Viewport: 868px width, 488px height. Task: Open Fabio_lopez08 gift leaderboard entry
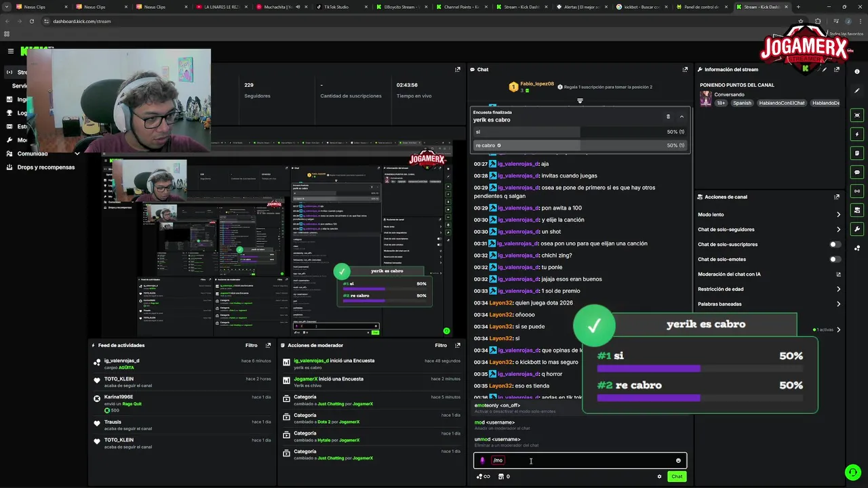[x=532, y=86]
